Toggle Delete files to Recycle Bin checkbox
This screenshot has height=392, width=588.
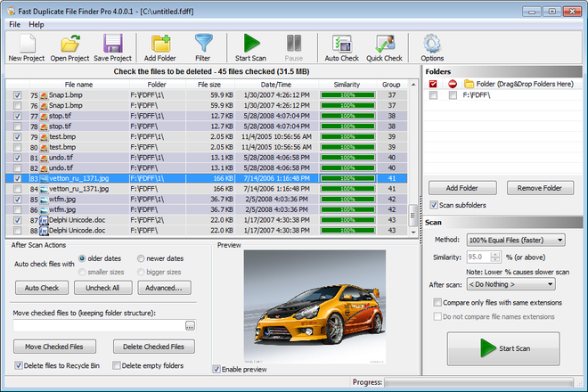20,365
